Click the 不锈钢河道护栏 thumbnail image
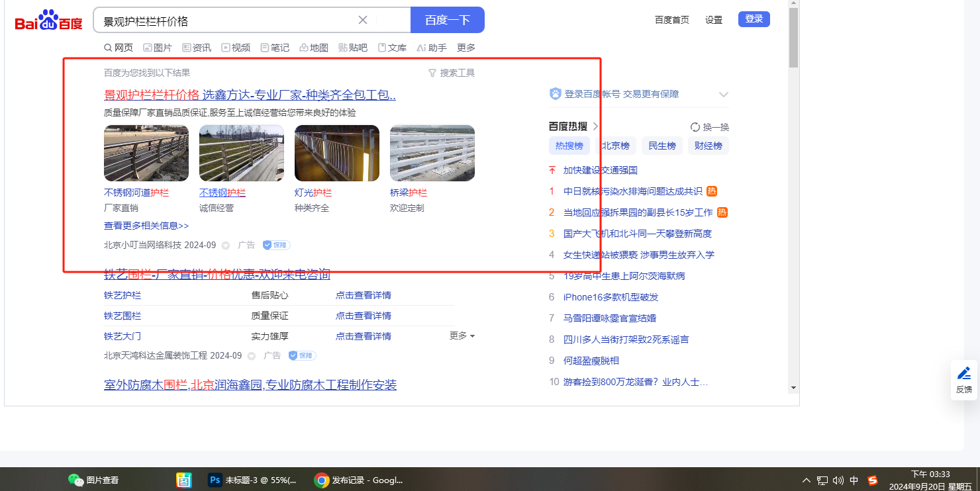Screen dimensions: 980x491 pyautogui.click(x=146, y=154)
